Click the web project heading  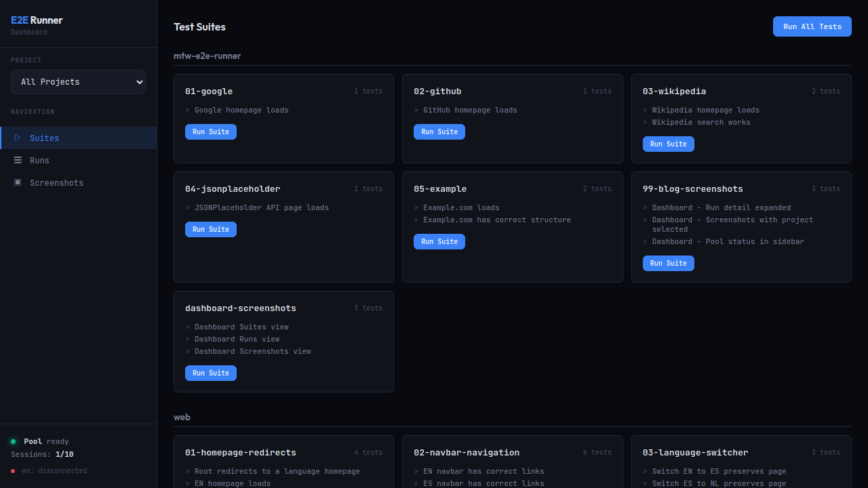coord(182,417)
